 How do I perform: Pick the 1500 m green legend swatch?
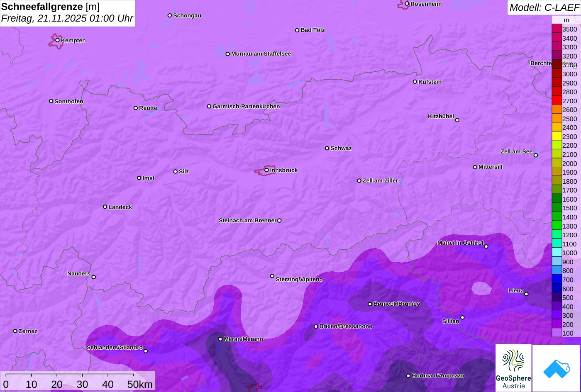tap(557, 208)
